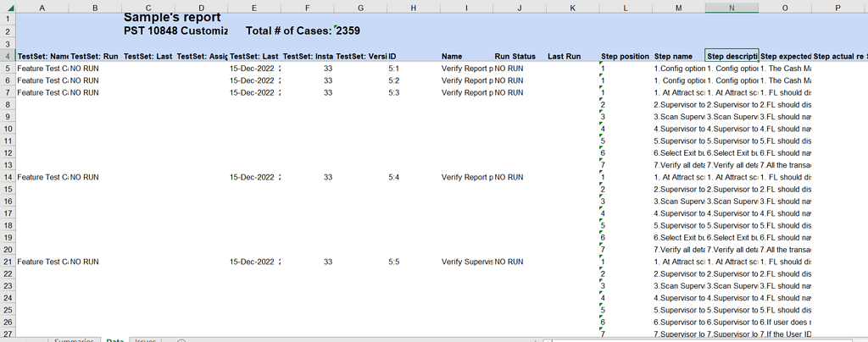Click "Verify Report p" in row 14

467,177
